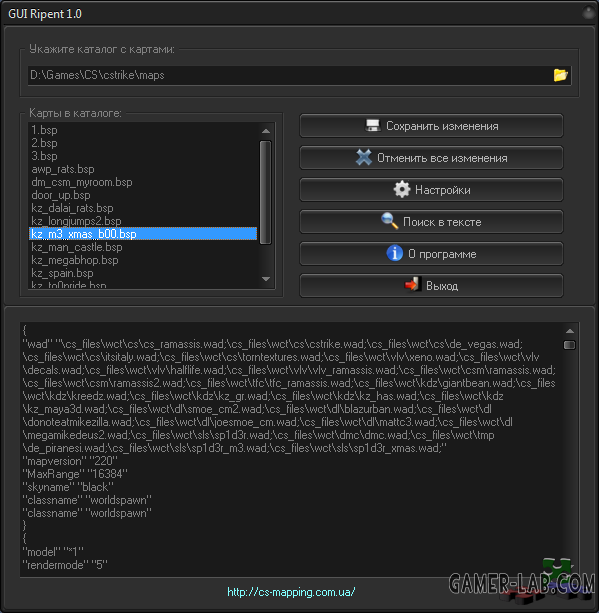The width and height of the screenshot is (599, 613).
Task: Open the folder browse icon
Action: tap(560, 75)
